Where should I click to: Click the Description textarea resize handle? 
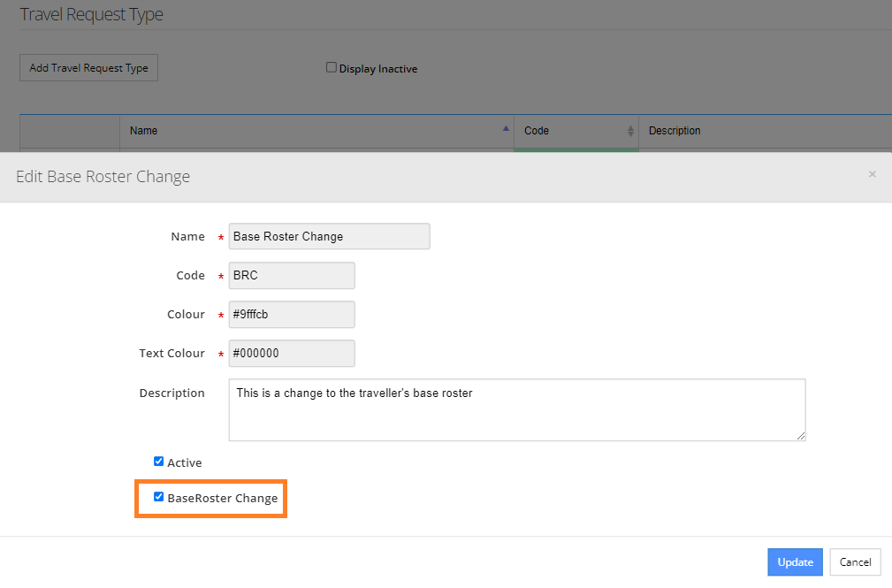(800, 435)
